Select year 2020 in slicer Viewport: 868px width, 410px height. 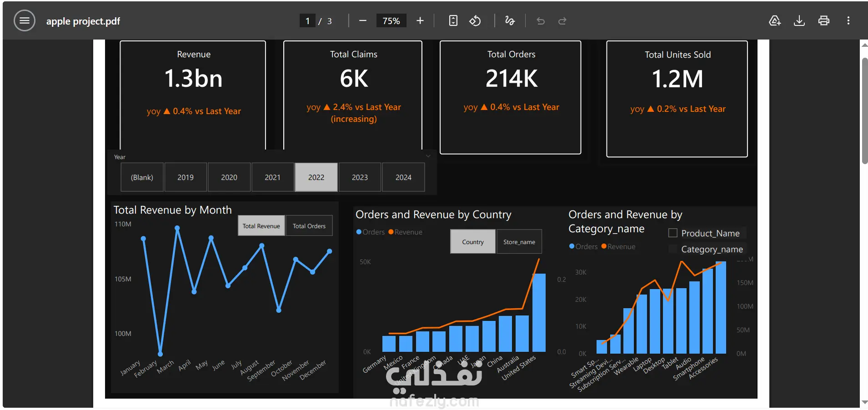coord(229,177)
